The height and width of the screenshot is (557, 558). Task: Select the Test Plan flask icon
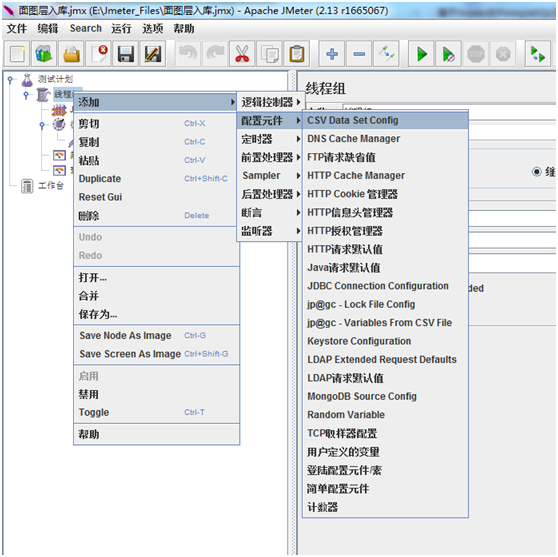(27, 80)
